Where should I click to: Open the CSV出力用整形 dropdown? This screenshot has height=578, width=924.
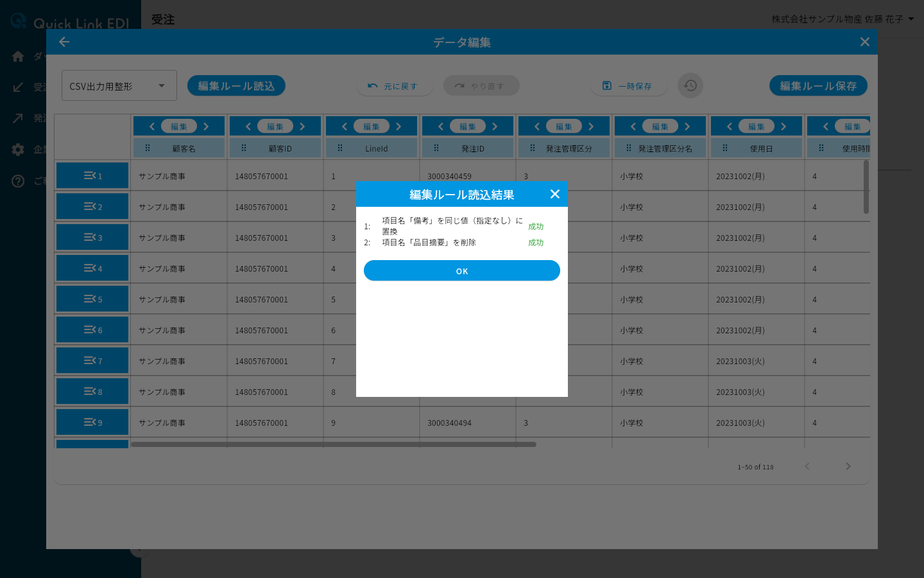(x=119, y=85)
